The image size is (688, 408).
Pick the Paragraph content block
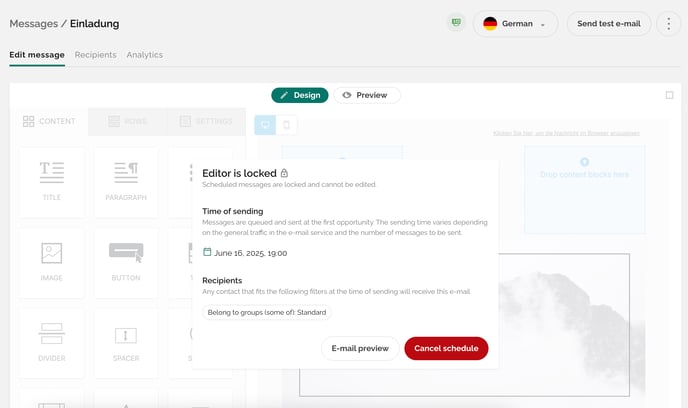pos(126,183)
